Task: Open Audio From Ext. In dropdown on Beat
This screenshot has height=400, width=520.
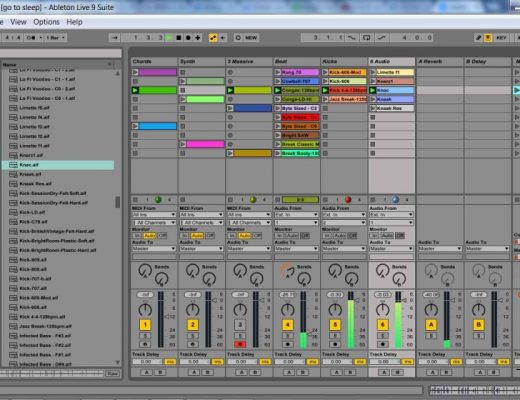Action: [296, 215]
